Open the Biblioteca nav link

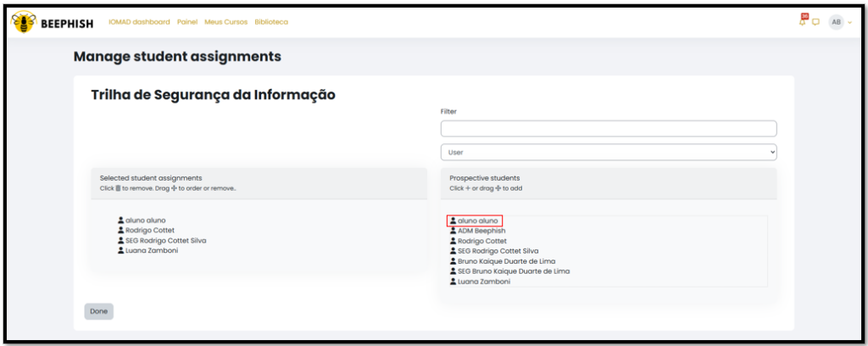point(271,22)
